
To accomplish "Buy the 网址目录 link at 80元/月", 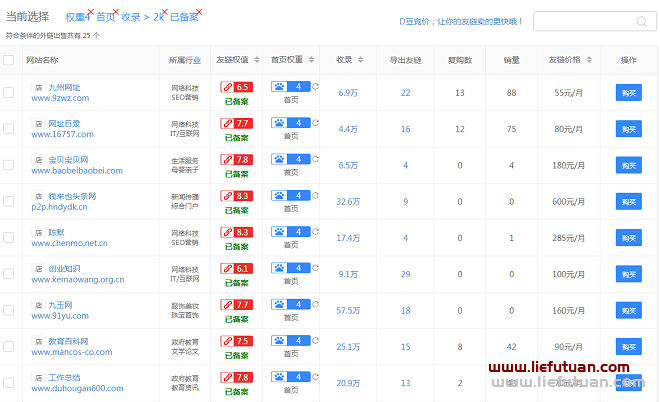I will click(x=629, y=129).
